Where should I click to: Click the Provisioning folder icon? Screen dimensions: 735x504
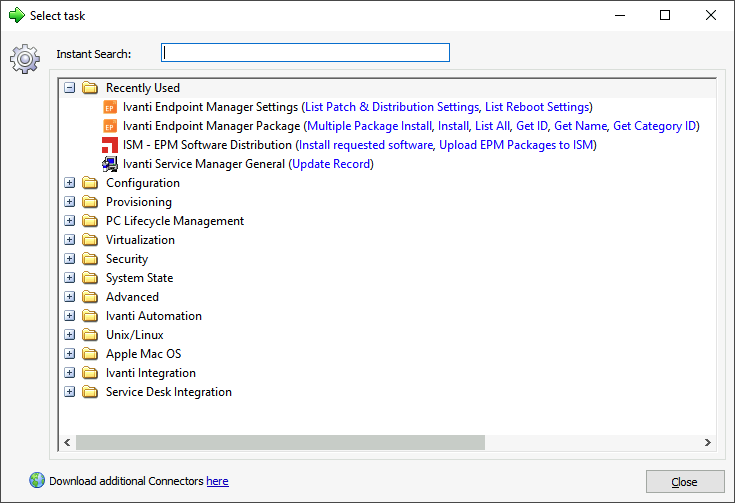90,202
